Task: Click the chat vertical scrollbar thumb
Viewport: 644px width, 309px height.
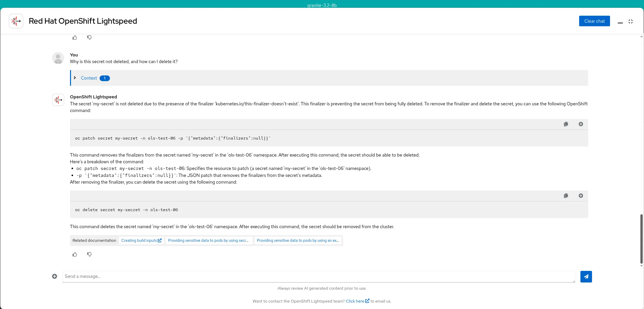Action: pos(642,239)
